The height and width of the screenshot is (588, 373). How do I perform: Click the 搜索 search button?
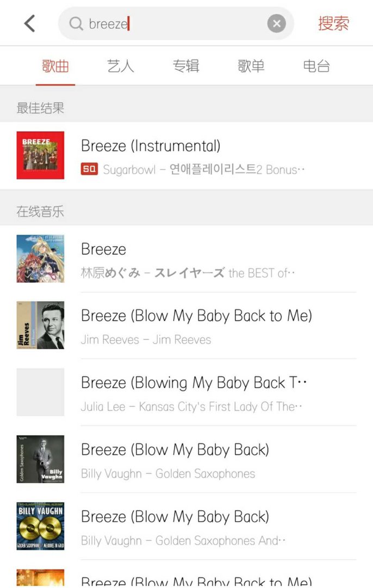(333, 23)
